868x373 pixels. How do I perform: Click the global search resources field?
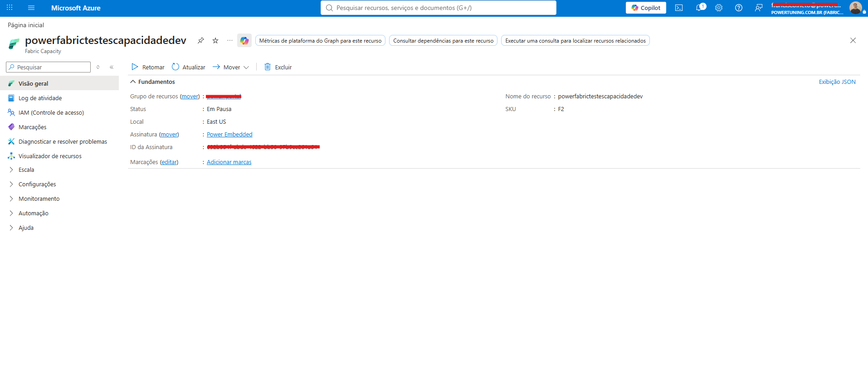pos(438,8)
